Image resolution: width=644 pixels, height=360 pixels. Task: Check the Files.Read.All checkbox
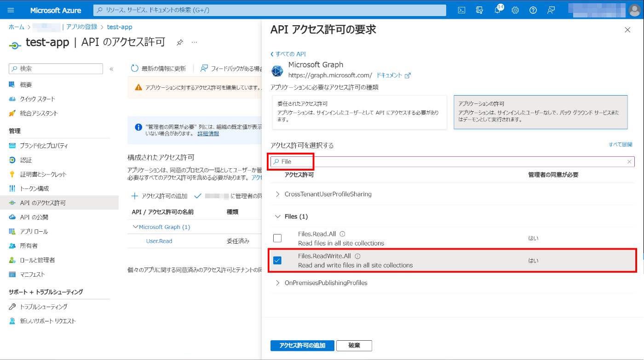277,238
